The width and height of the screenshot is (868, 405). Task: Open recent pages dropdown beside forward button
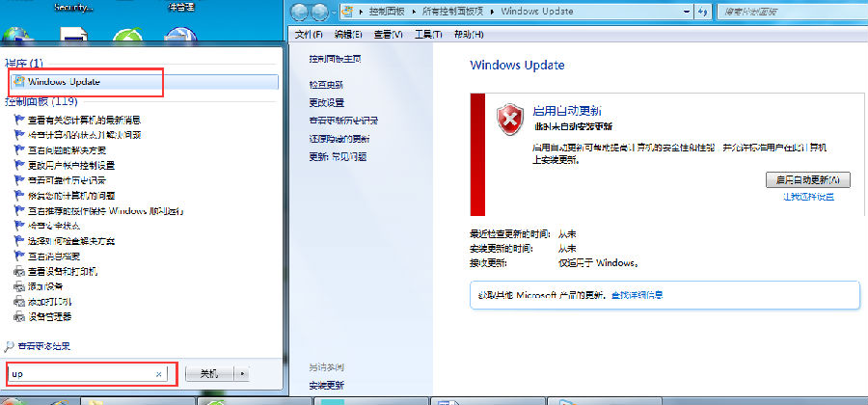tap(335, 11)
